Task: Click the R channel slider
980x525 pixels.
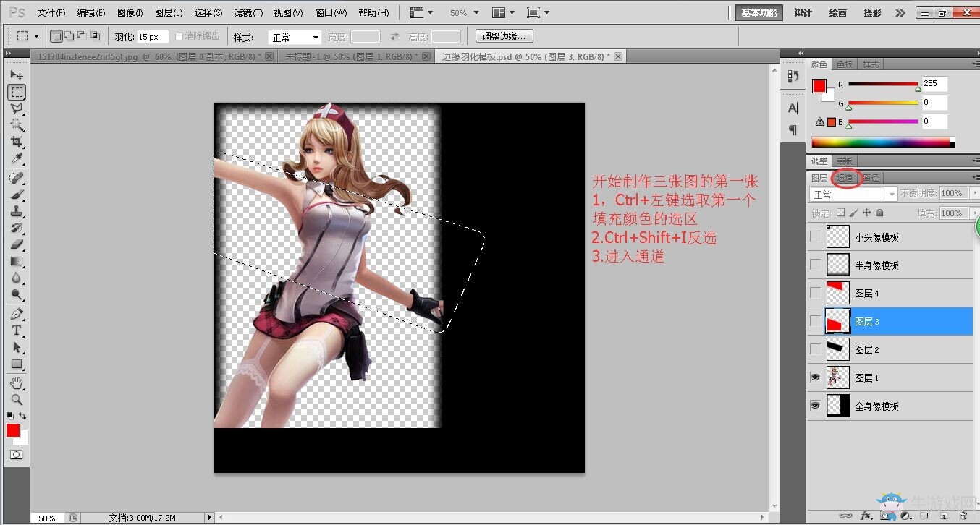Action: (883, 84)
